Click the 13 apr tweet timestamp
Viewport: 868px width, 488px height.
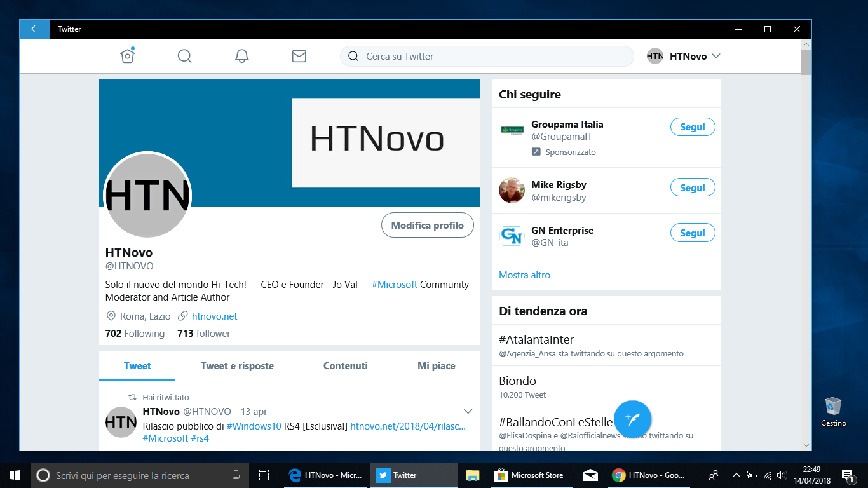pos(254,412)
